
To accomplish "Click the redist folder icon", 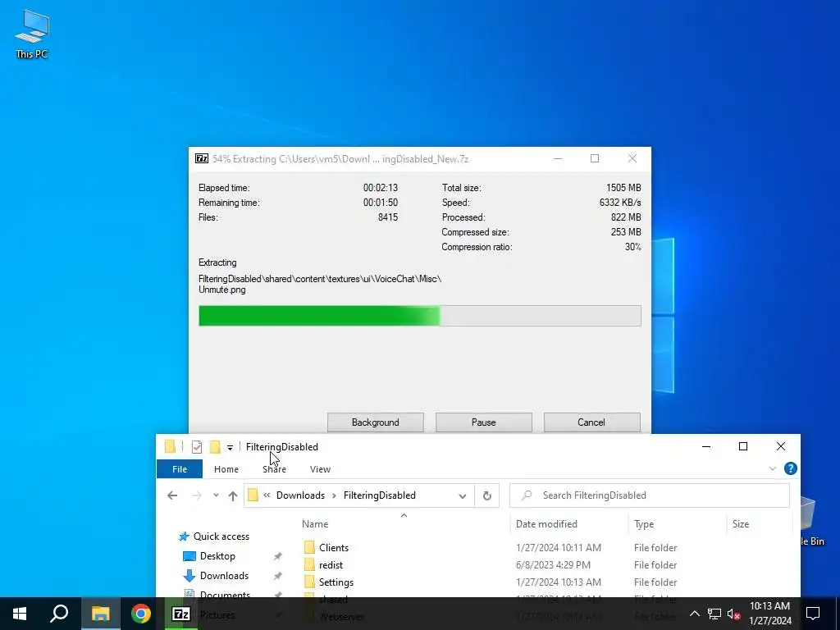I will click(309, 564).
